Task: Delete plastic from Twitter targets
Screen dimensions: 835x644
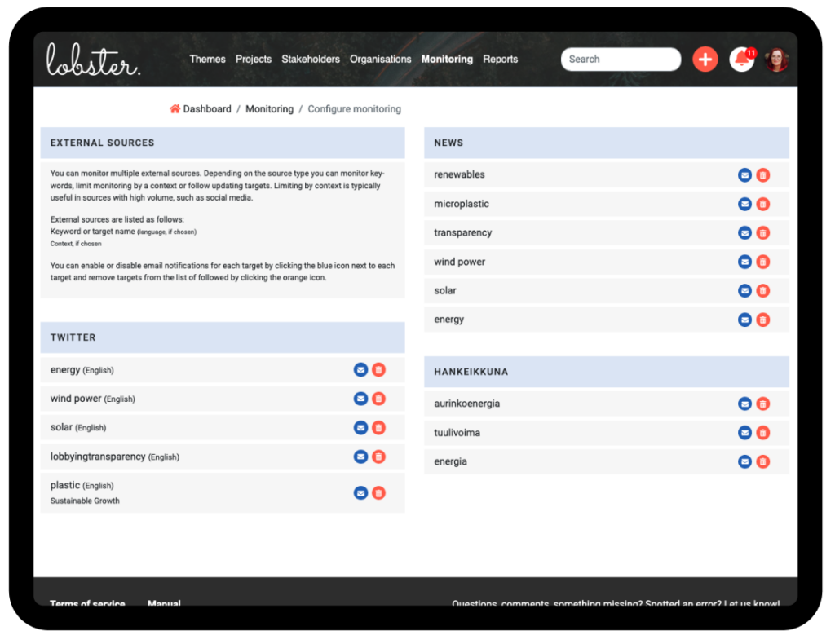Action: (378, 493)
